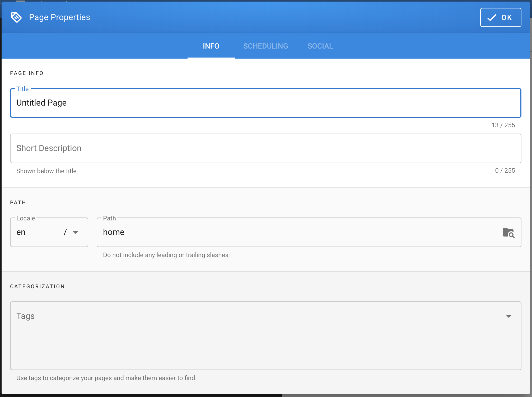Expand the Locale dropdown arrow
532x397 pixels.
click(x=76, y=233)
